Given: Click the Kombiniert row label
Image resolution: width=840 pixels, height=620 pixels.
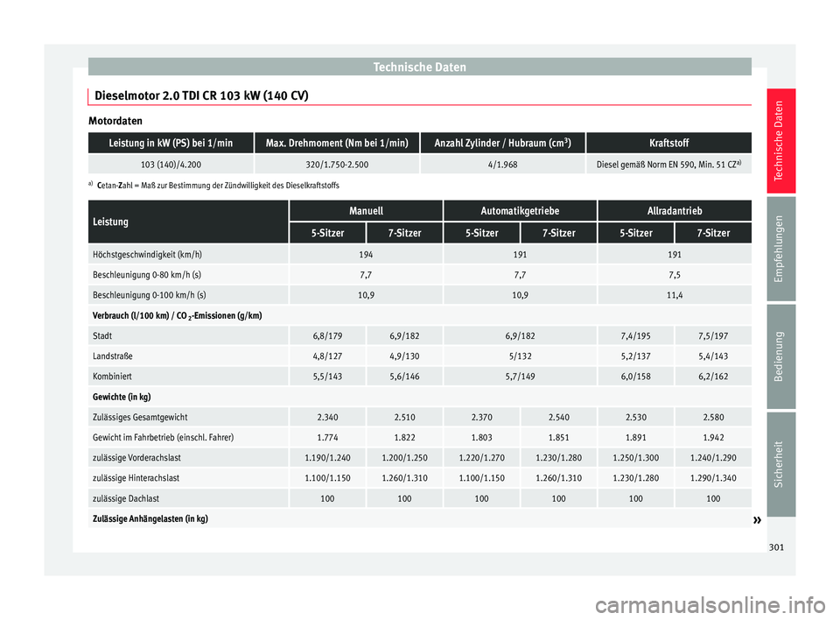Looking at the screenshot, I should 112,377.
